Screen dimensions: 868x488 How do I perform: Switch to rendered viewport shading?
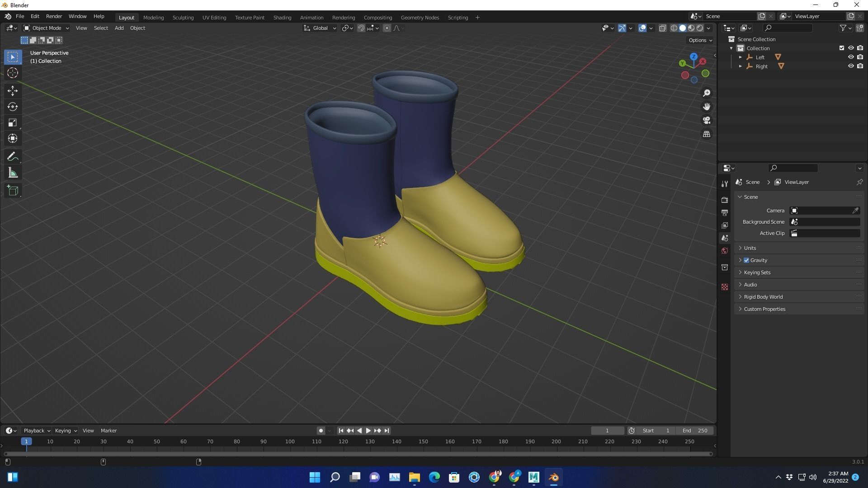click(700, 28)
